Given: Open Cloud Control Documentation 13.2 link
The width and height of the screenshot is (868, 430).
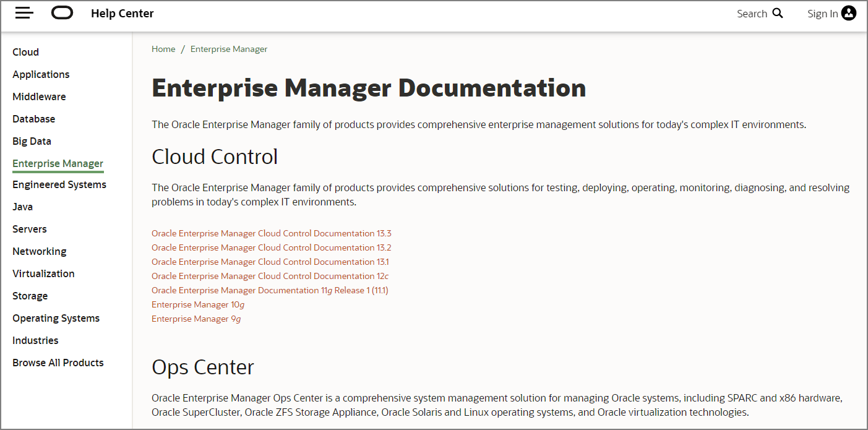Looking at the screenshot, I should point(272,247).
